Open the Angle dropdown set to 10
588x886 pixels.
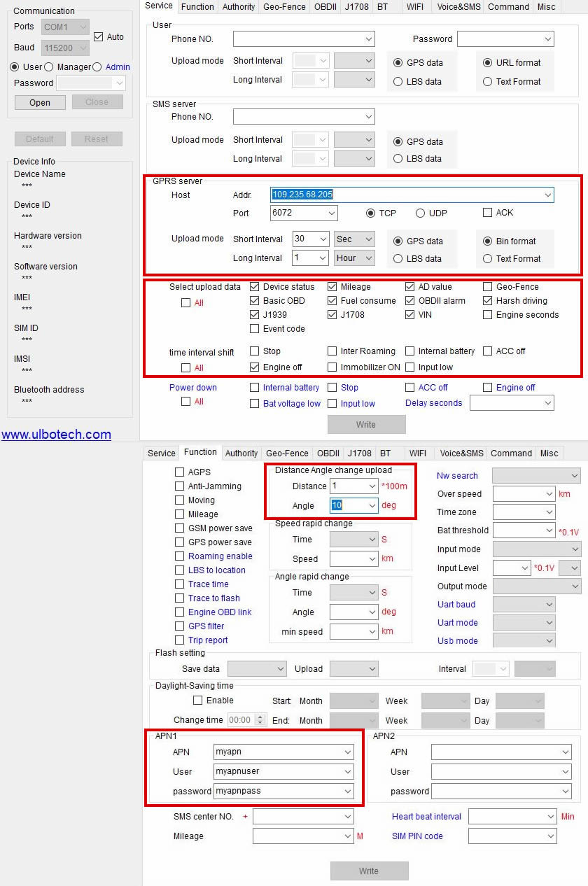point(354,505)
